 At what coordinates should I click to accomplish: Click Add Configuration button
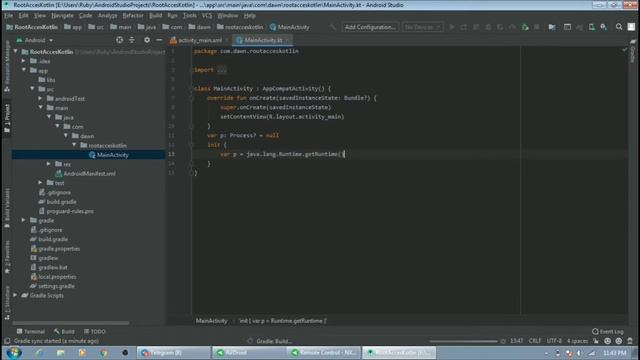coord(370,27)
